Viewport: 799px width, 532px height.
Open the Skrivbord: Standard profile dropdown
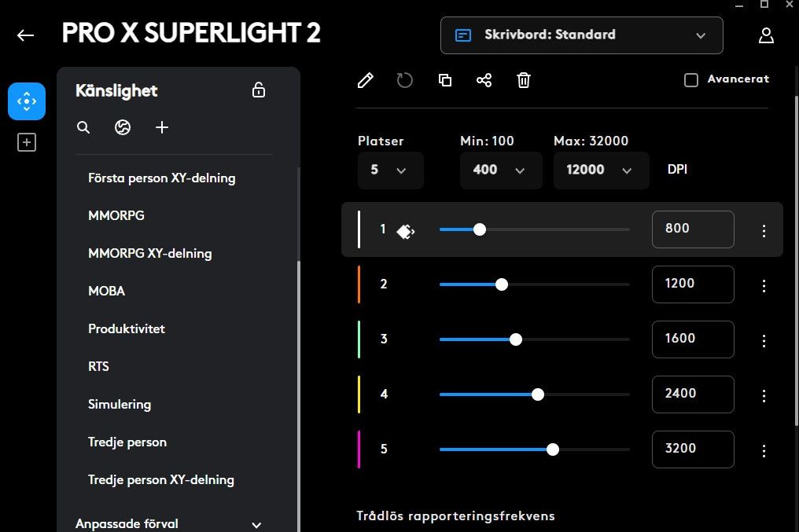581,35
